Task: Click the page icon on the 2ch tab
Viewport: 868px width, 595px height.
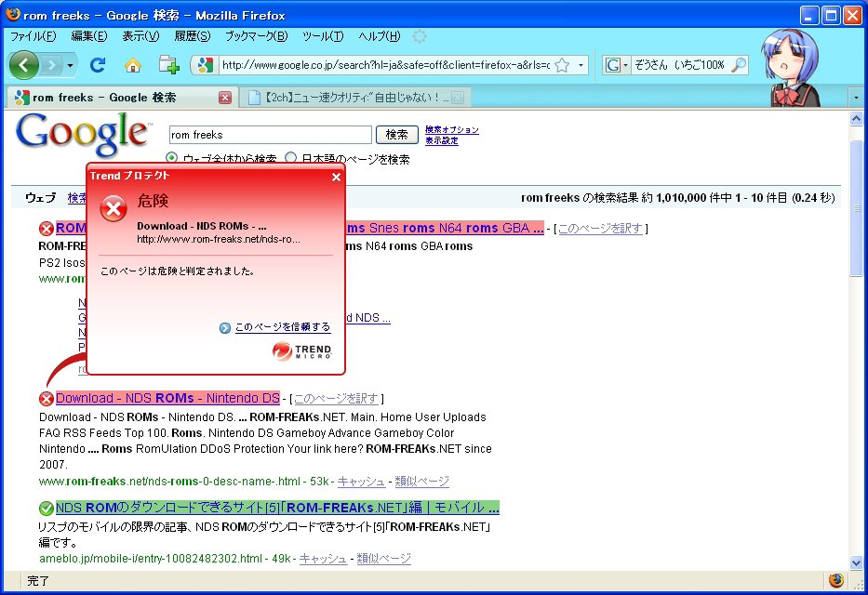Action: click(254, 98)
